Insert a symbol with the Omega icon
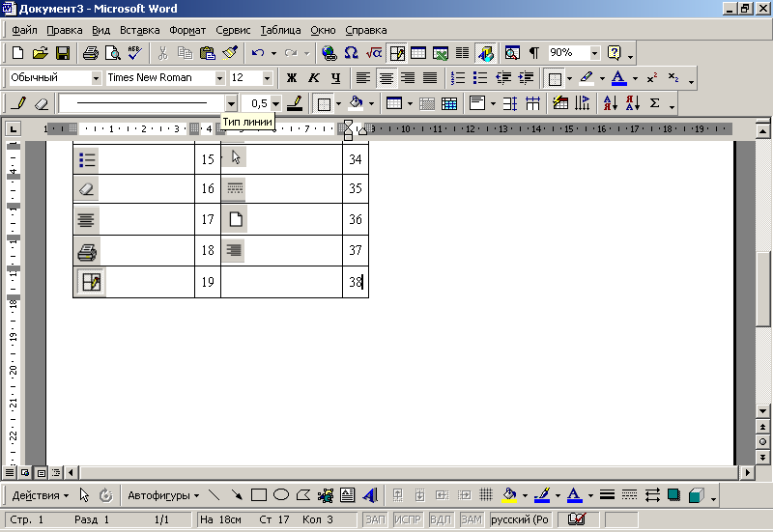 coord(351,53)
